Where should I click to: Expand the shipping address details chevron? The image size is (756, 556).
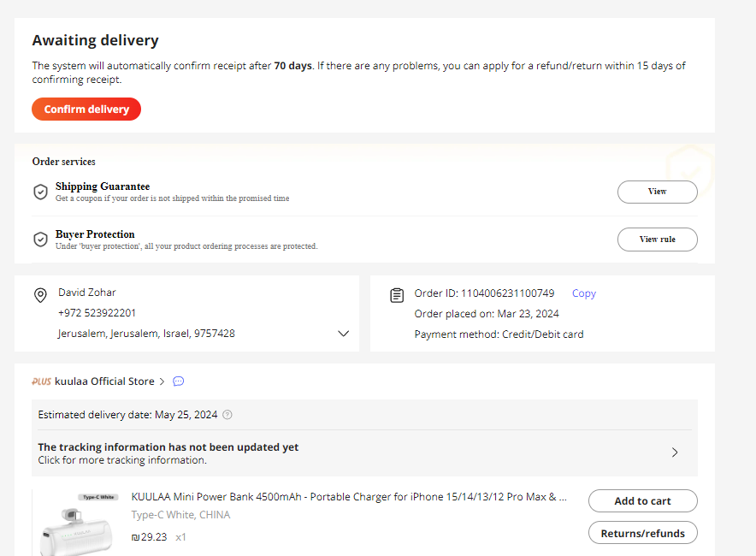coord(344,334)
